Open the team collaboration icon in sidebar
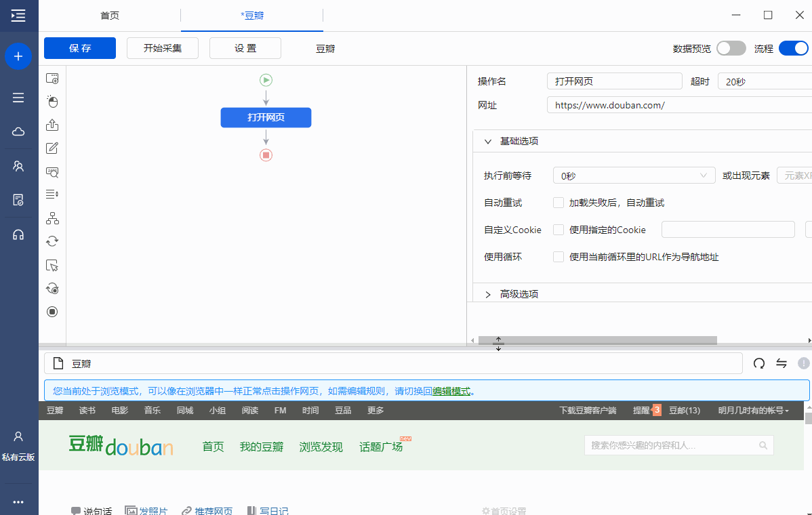The image size is (812, 515). click(x=18, y=166)
